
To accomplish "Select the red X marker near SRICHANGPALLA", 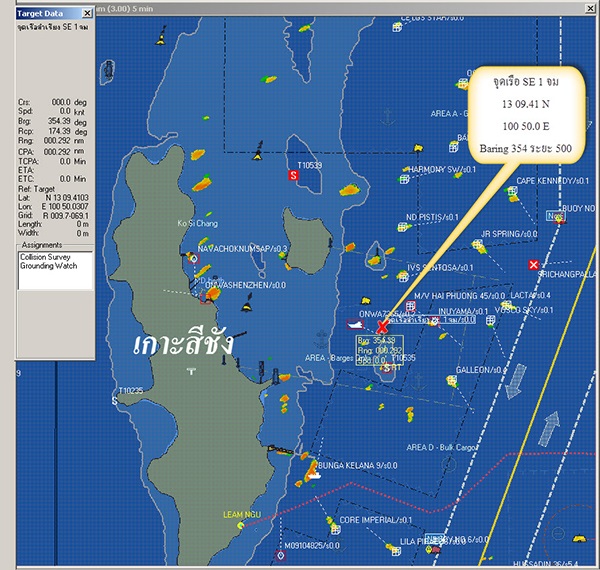I will pos(533,264).
